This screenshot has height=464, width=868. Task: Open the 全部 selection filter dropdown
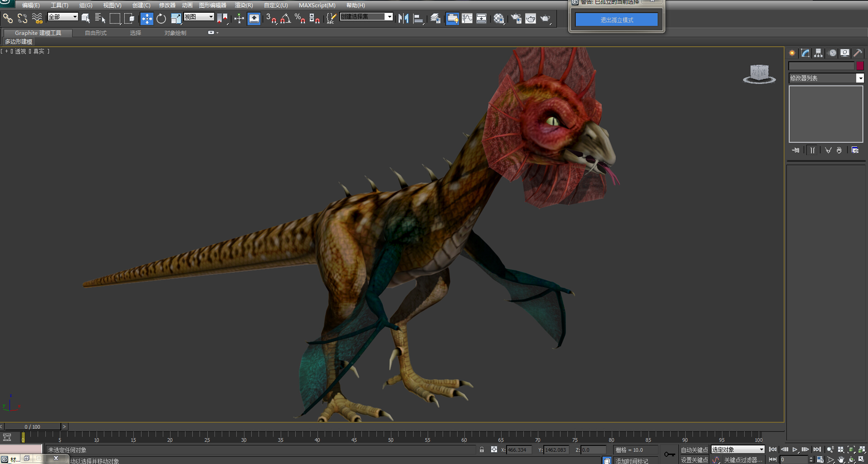coord(63,17)
